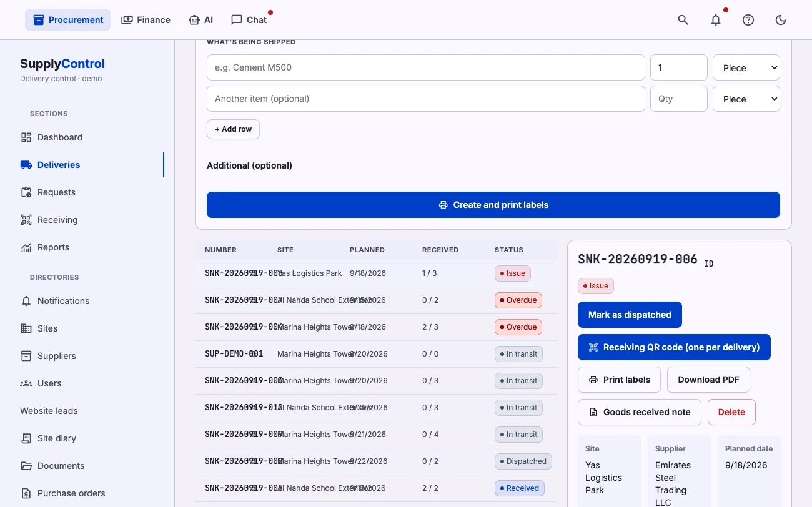Click the Download PDF button

pyautogui.click(x=709, y=380)
